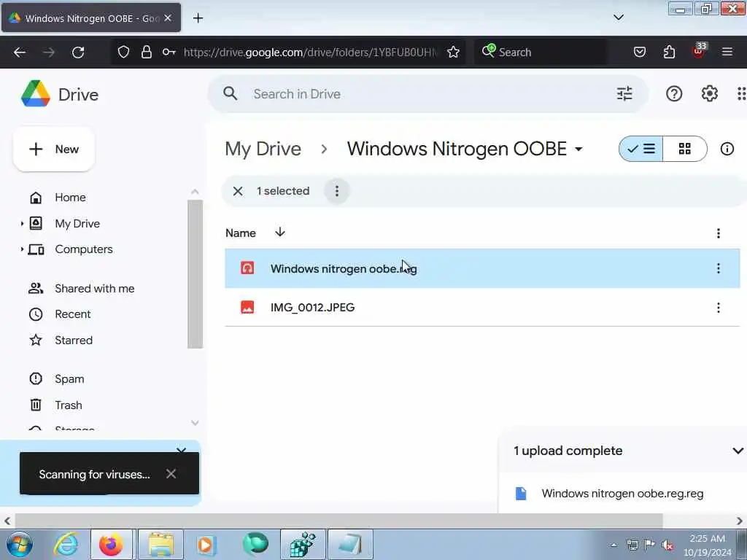Open the Google apps grid icon
The width and height of the screenshot is (747, 560).
741,94
